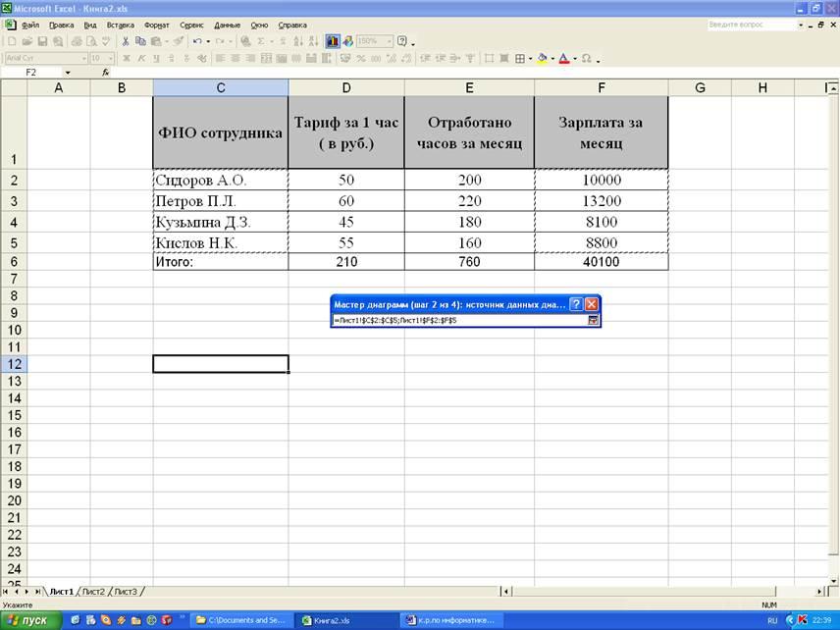Open the borders dropdown arrow
Viewport: 840px width, 630px height.
click(x=531, y=58)
